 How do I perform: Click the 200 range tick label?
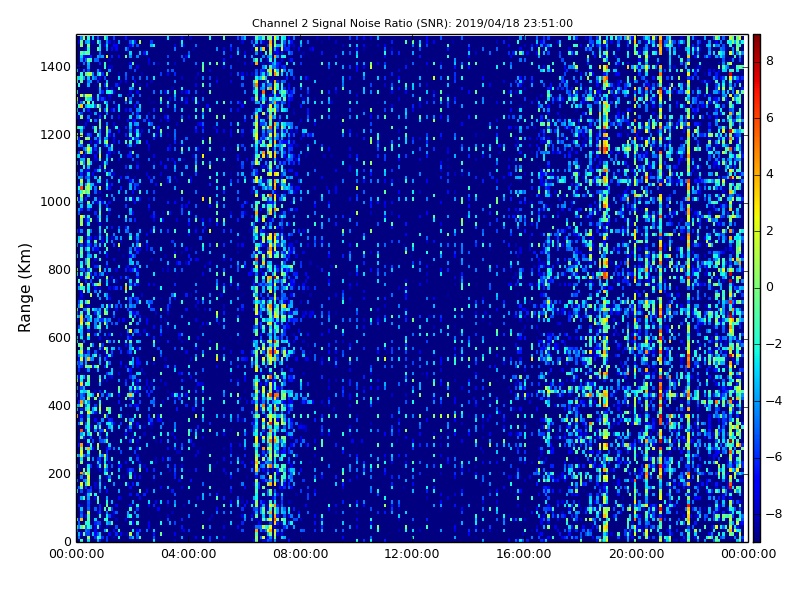pos(59,473)
